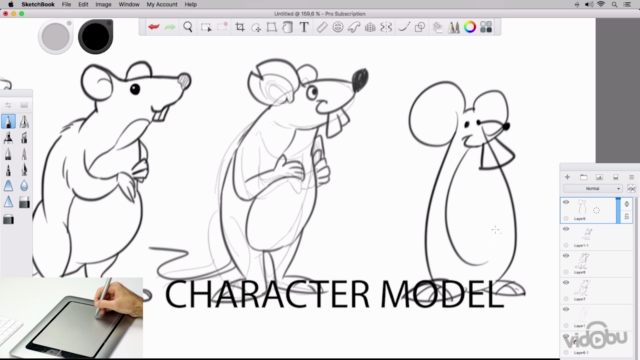This screenshot has width=640, height=360.
Task: Hide the Layer1 eye icon
Action: (x=566, y=309)
